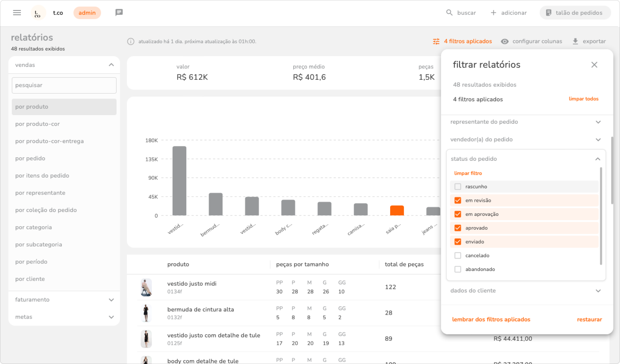Open the hamburger menu icon
The height and width of the screenshot is (364, 620).
click(17, 13)
